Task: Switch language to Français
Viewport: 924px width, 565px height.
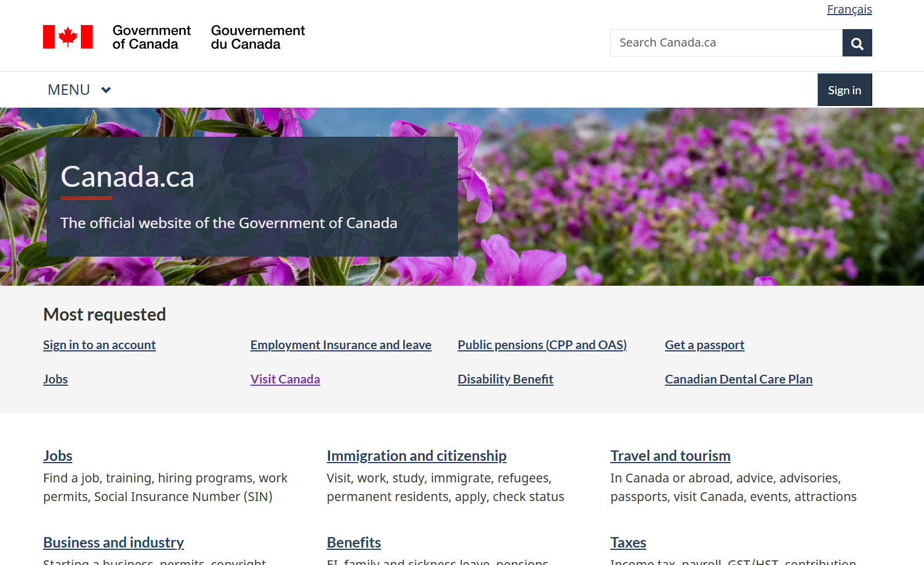Action: (850, 9)
